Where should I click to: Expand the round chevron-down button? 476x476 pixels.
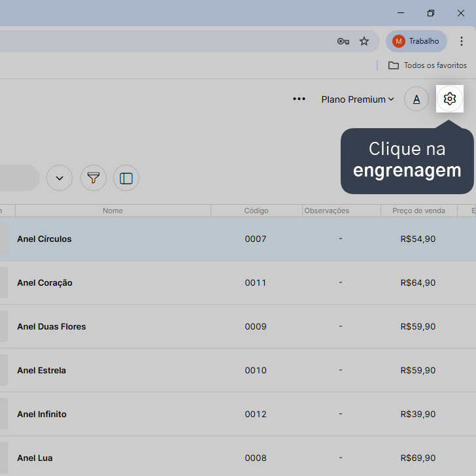pyautogui.click(x=59, y=178)
